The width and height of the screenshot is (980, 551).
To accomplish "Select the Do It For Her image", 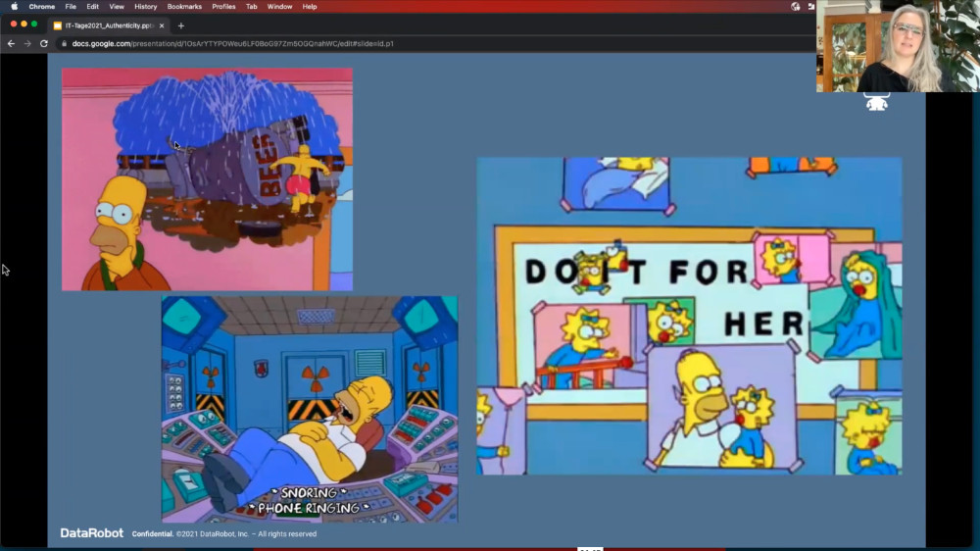I will point(689,316).
